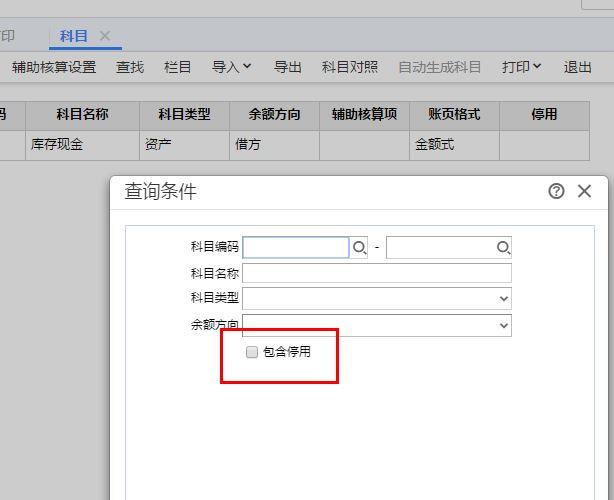The image size is (614, 500).
Task: Click the 停用 column header
Action: pyautogui.click(x=544, y=115)
